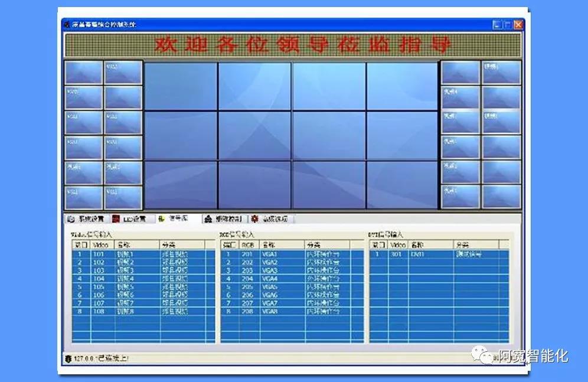Image resolution: width=588 pixels, height=382 pixels.
Task: Click the red LED设置 tab icon
Action: [116, 219]
